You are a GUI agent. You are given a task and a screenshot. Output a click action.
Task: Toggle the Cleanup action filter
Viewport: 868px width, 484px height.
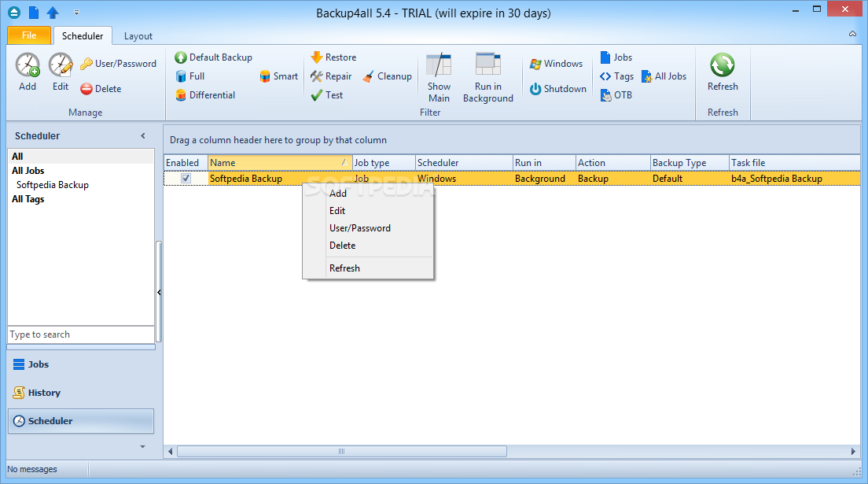point(386,76)
